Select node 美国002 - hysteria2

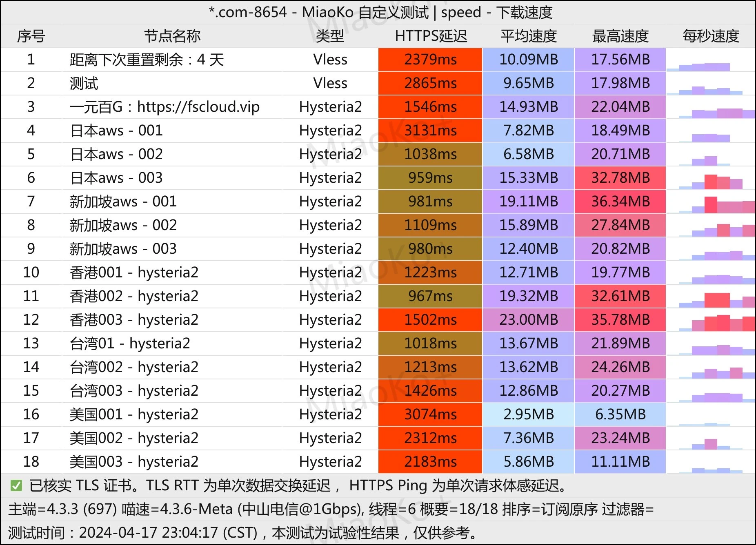coord(134,438)
